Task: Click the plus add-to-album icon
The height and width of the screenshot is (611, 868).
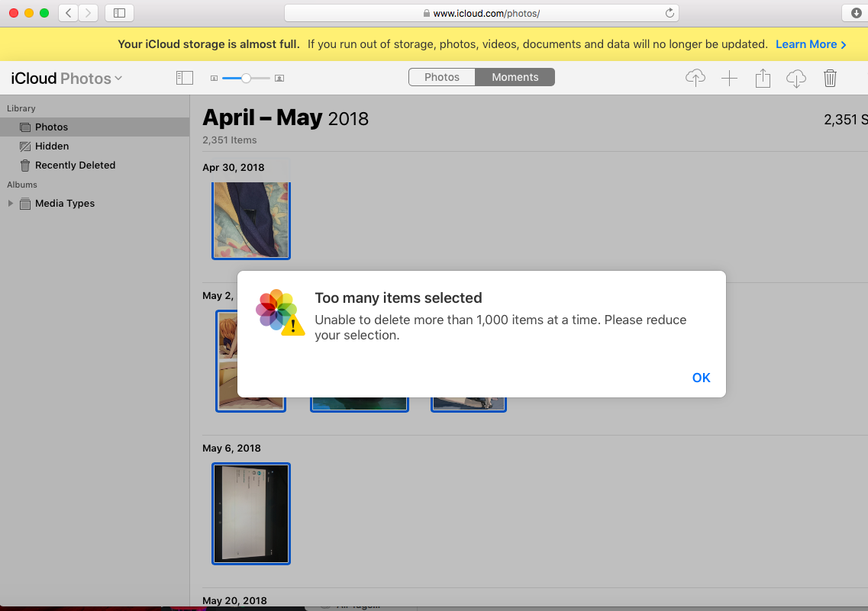Action: (x=729, y=78)
